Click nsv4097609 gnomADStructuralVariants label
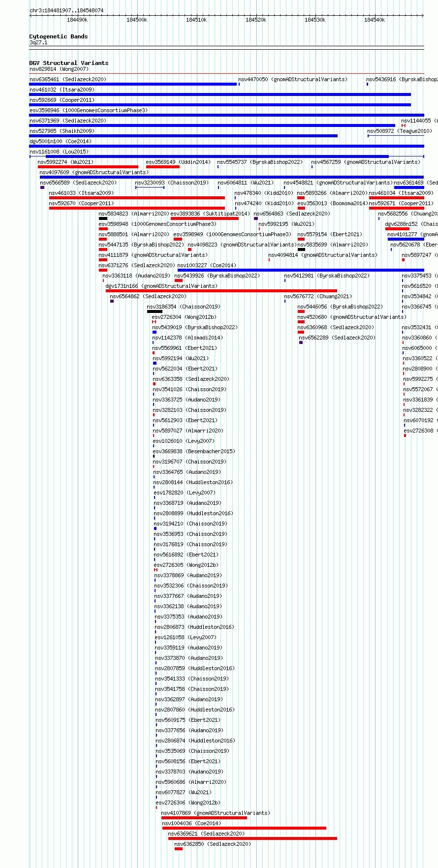Viewport: 438px width, 868px height. [94, 172]
